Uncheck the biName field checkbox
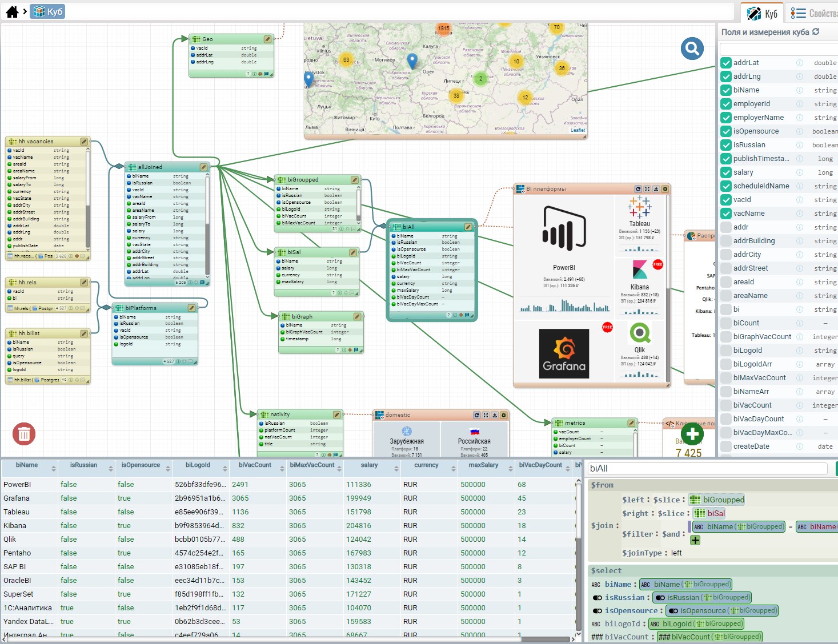Screen dimensions: 838x644 [x=726, y=90]
